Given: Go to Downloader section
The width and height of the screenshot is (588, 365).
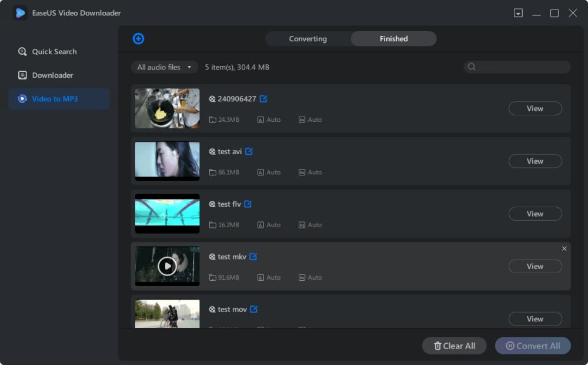Looking at the screenshot, I should [x=52, y=75].
